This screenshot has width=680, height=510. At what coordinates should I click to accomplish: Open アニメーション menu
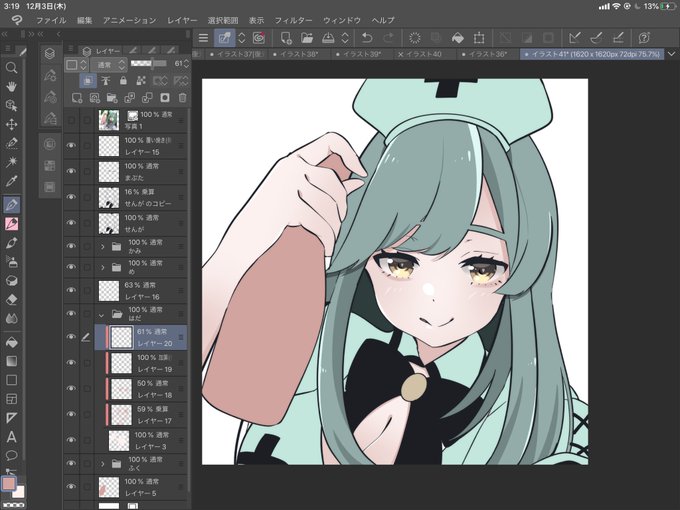[129, 20]
